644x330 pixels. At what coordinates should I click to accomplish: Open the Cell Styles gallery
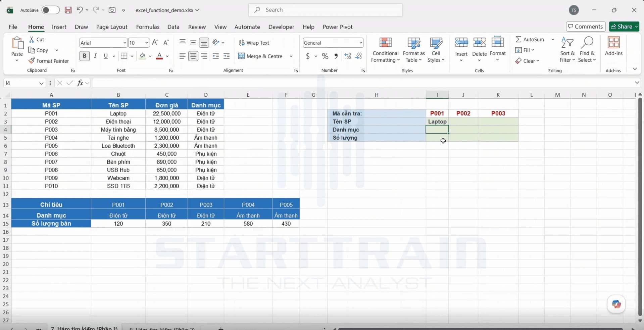436,50
